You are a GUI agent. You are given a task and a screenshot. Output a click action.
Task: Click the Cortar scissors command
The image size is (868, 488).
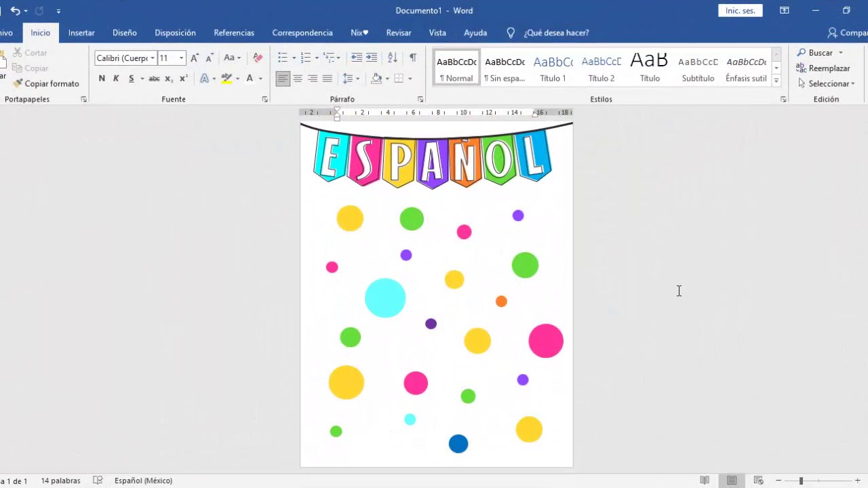[30, 53]
